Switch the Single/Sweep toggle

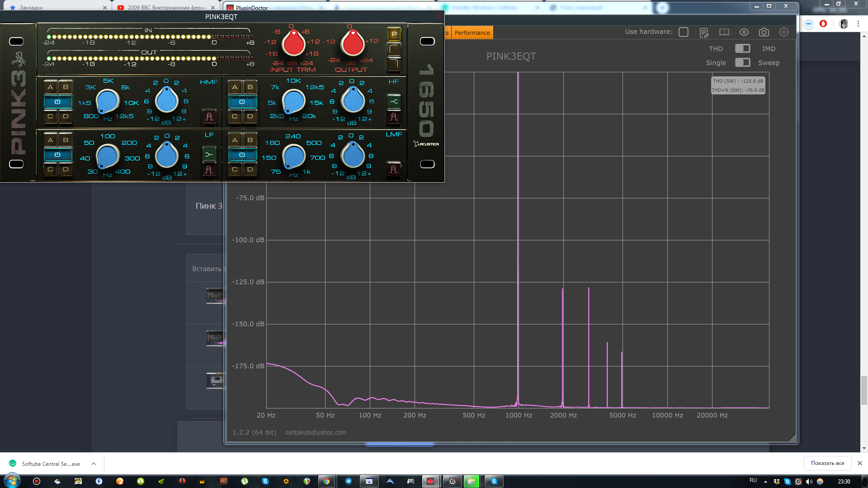pos(742,62)
